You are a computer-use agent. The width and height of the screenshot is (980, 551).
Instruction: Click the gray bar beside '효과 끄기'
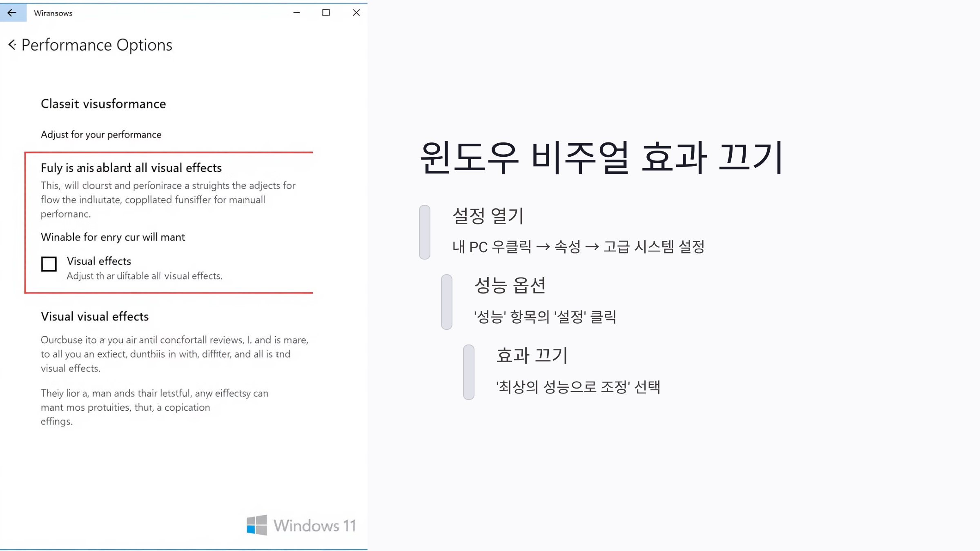tap(469, 372)
